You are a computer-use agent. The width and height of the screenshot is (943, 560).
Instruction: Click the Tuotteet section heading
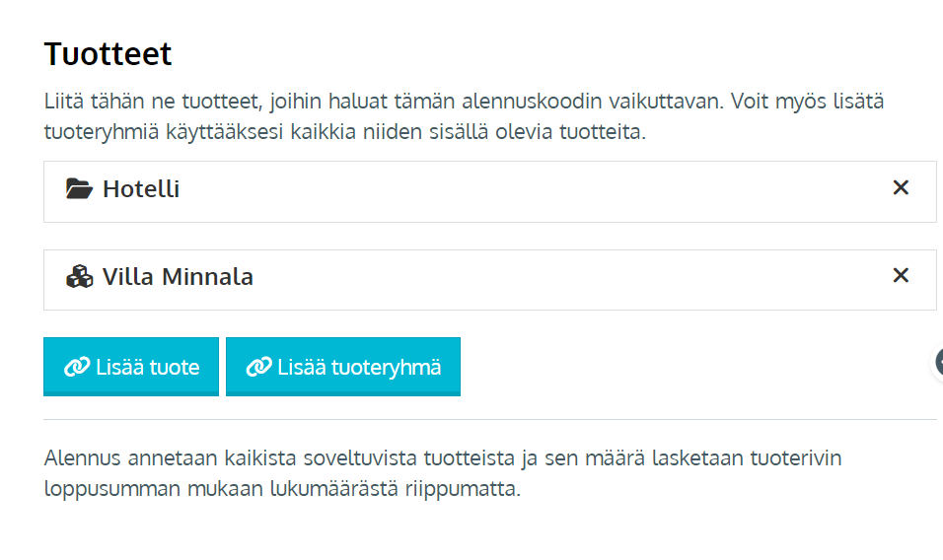pyautogui.click(x=108, y=54)
